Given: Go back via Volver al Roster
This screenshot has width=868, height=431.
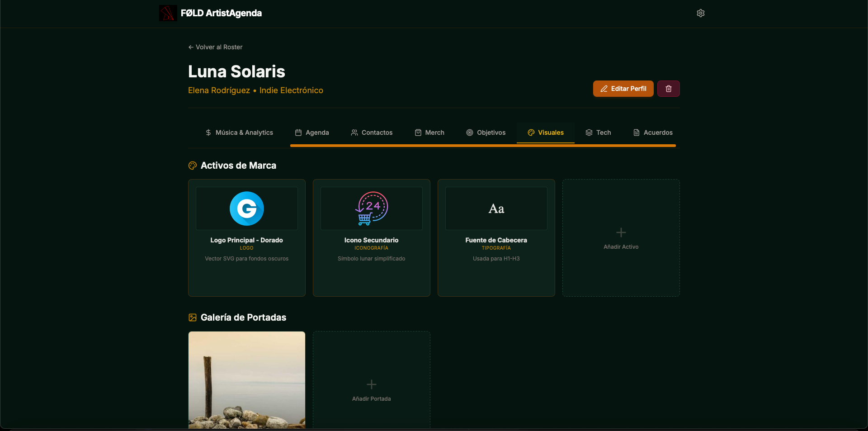Looking at the screenshot, I should click(x=215, y=47).
